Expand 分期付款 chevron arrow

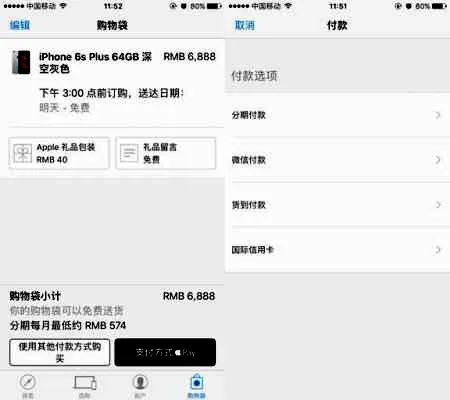[x=438, y=115]
